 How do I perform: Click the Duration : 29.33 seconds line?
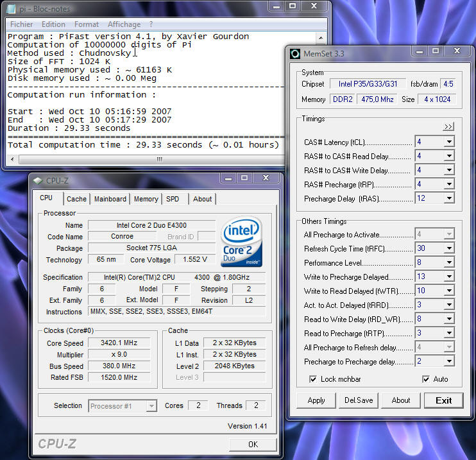69,128
